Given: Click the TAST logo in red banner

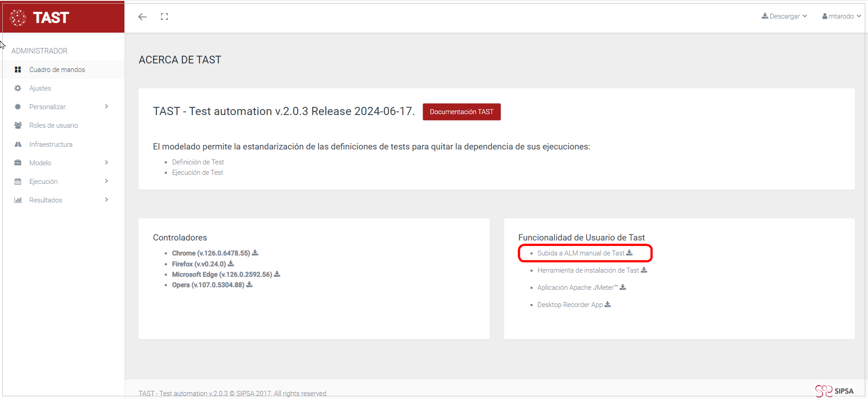Looking at the screenshot, I should [x=40, y=18].
